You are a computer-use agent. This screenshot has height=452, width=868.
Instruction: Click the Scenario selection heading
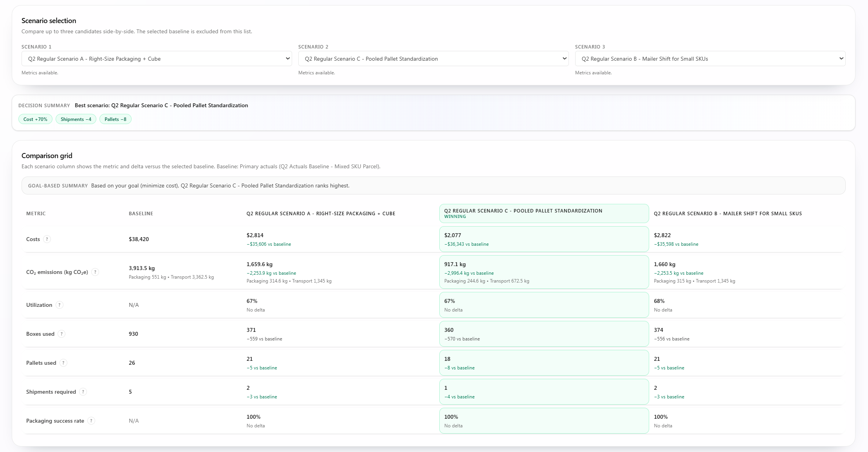coord(49,20)
